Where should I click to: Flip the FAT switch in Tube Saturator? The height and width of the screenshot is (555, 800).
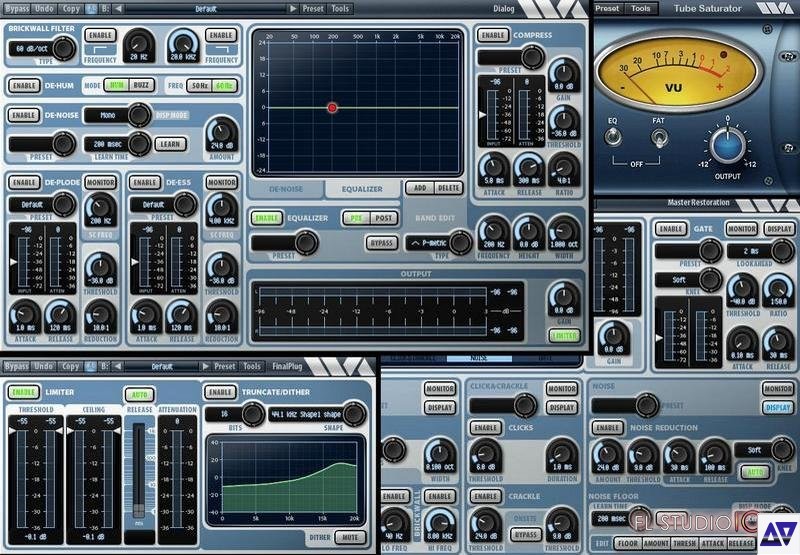click(x=659, y=138)
